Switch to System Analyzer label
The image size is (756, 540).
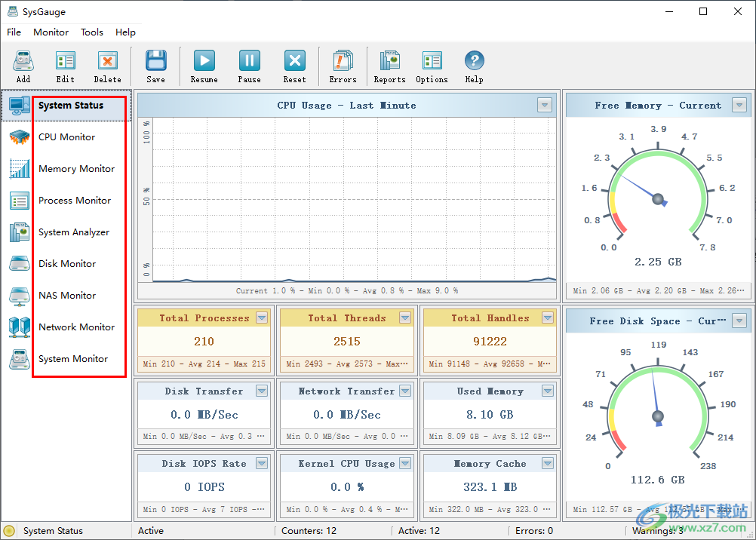[x=74, y=232]
